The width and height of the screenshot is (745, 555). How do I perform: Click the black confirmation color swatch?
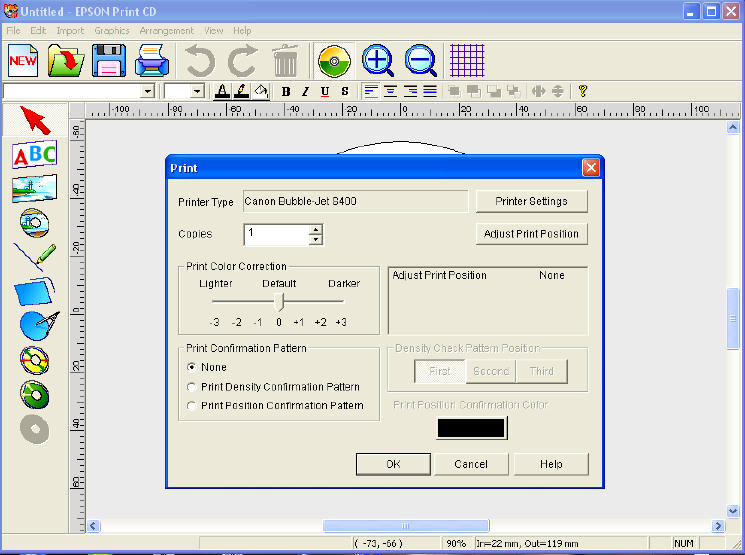471,428
